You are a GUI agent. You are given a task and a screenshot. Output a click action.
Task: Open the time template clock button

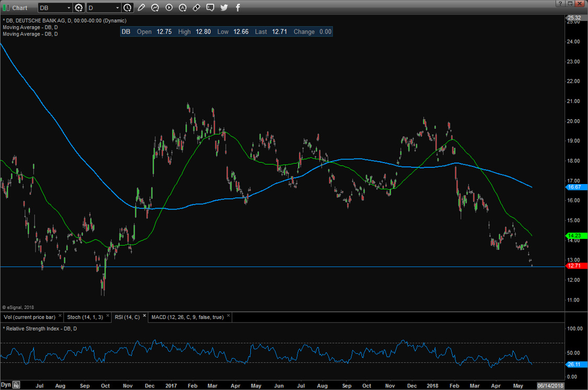coord(128,7)
